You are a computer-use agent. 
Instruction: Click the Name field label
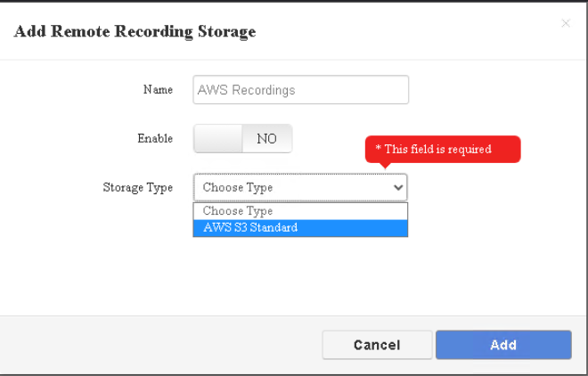(158, 90)
